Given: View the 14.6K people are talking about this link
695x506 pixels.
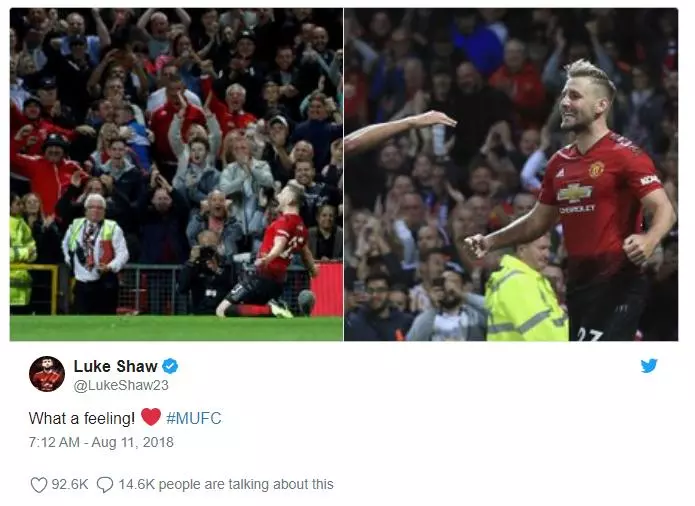Looking at the screenshot, I should [226, 484].
